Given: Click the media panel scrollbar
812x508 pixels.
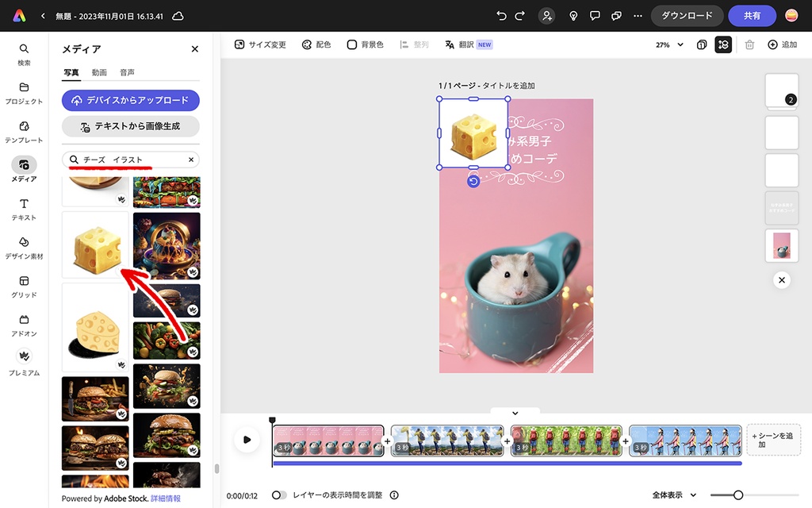Looking at the screenshot, I should pyautogui.click(x=216, y=468).
